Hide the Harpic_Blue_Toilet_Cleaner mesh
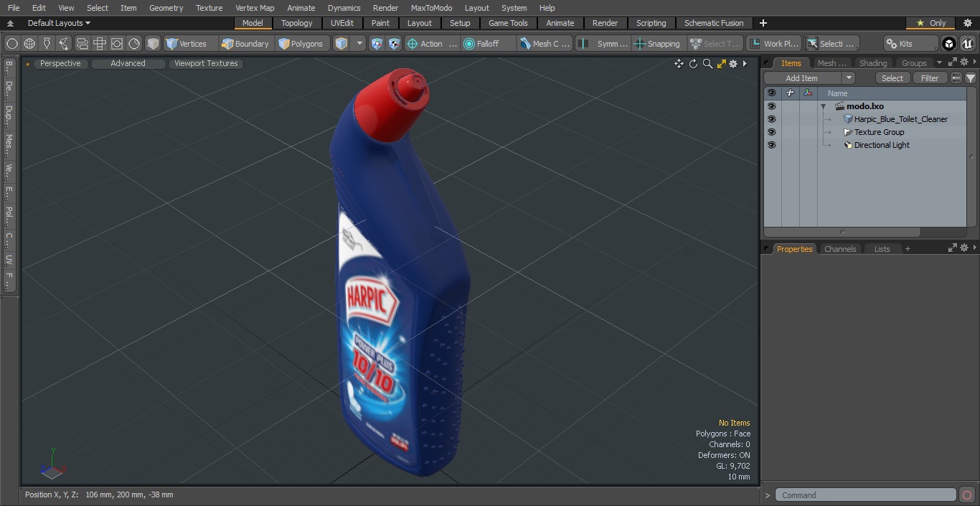980x506 pixels. (771, 119)
